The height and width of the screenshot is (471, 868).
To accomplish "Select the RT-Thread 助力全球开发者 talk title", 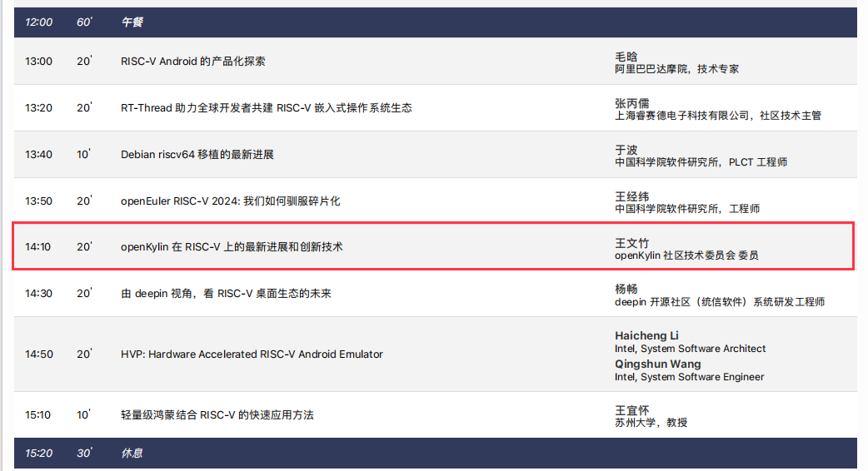I will [267, 108].
